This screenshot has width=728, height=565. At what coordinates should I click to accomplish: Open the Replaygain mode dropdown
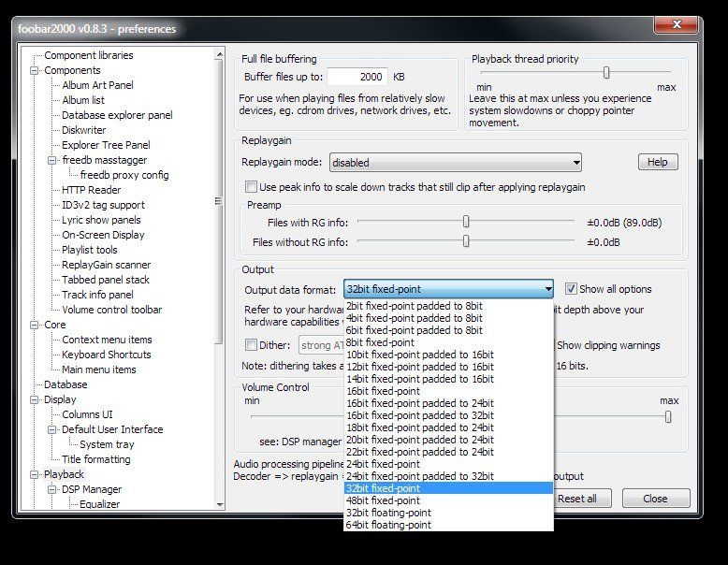pyautogui.click(x=455, y=163)
